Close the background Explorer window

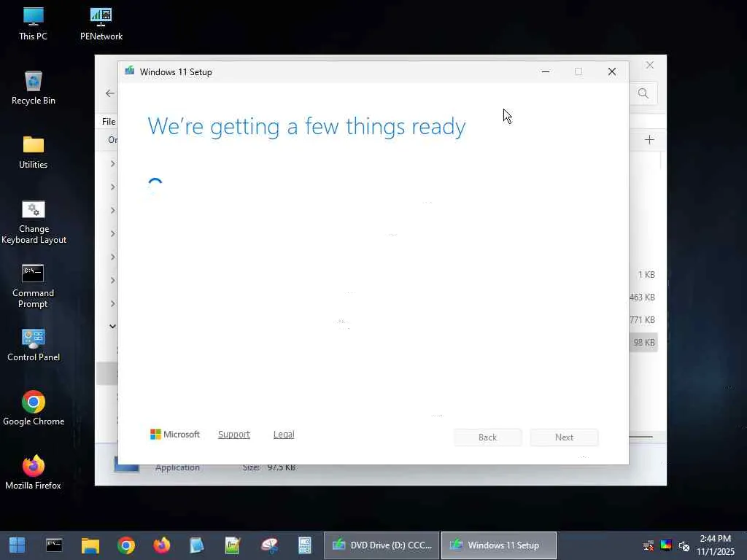[x=650, y=65]
